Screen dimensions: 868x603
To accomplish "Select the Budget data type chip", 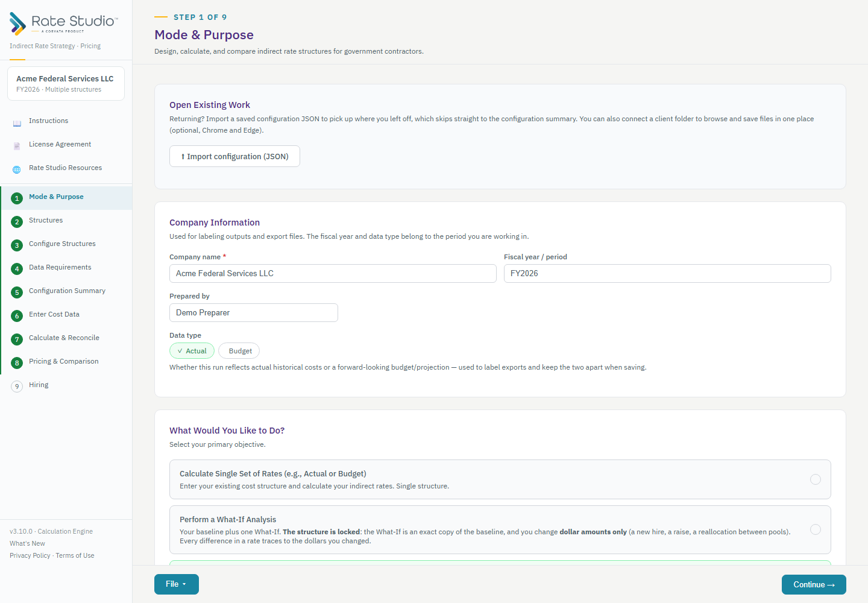I will [x=239, y=351].
